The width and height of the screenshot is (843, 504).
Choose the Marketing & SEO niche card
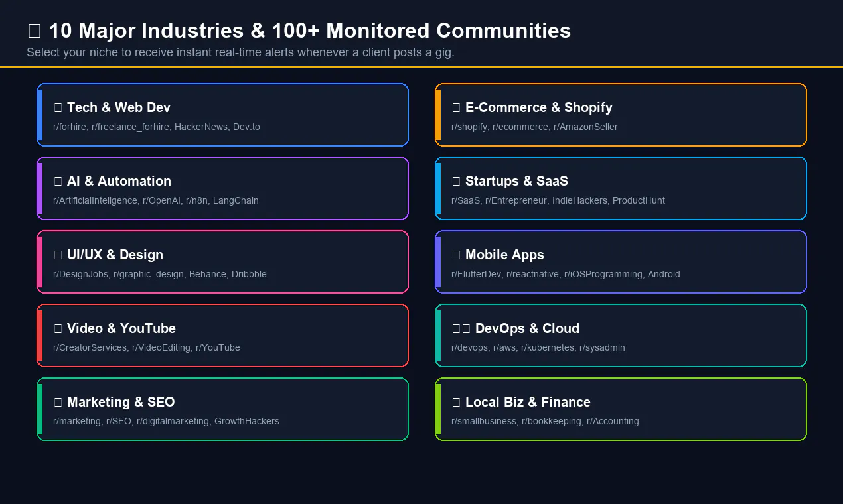tap(222, 409)
